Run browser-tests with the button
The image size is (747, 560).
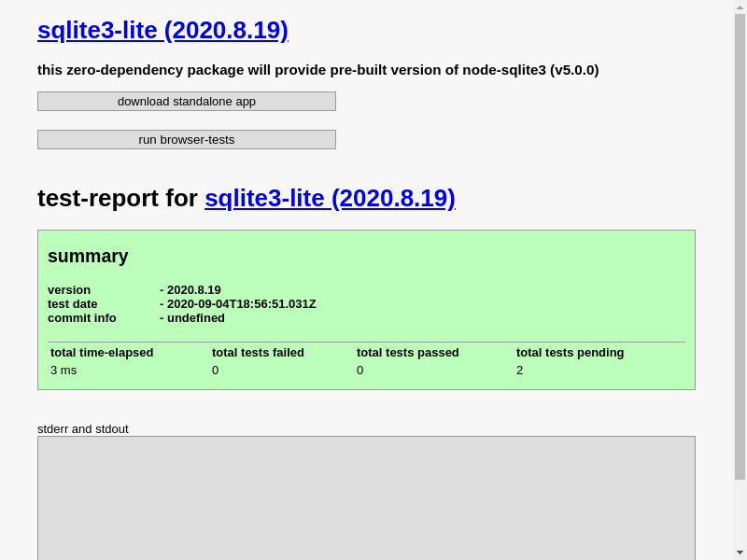(x=187, y=139)
